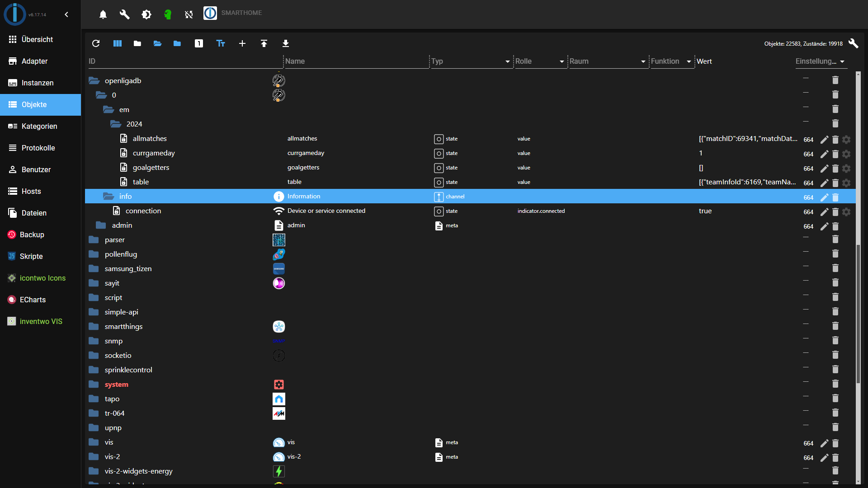Upload objects from JSON file
868x488 pixels.
coord(264,43)
